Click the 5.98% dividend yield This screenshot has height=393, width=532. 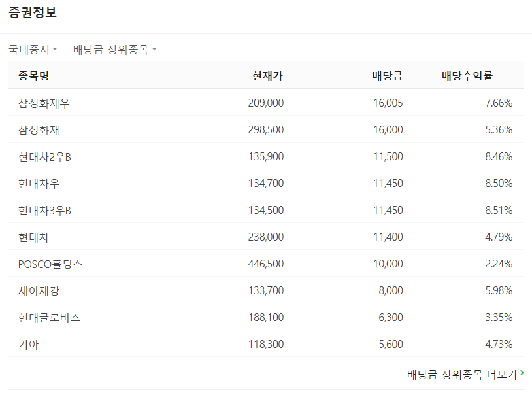pyautogui.click(x=499, y=290)
